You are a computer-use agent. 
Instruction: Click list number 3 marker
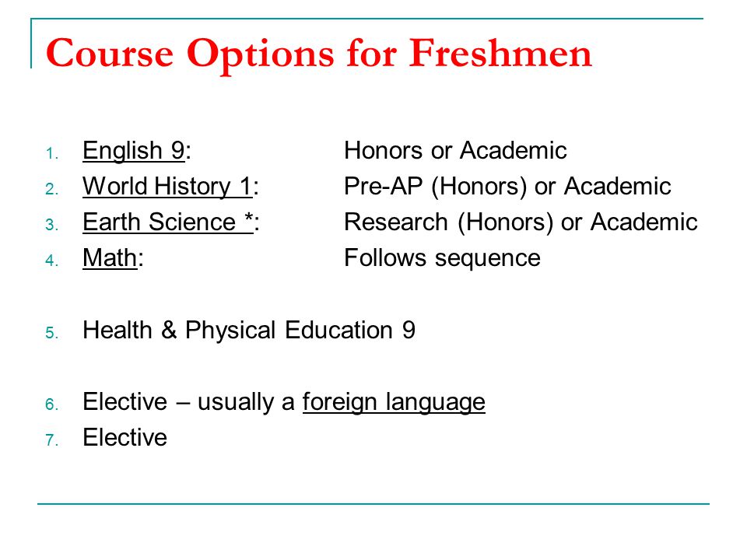[x=52, y=226]
